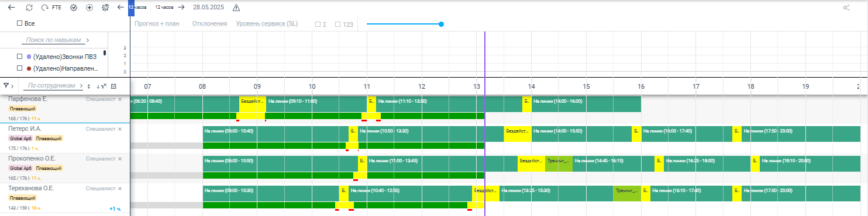Screen dimensions: 868x216
Task: Clear the 4 applied filters icon
Action: click(x=101, y=86)
